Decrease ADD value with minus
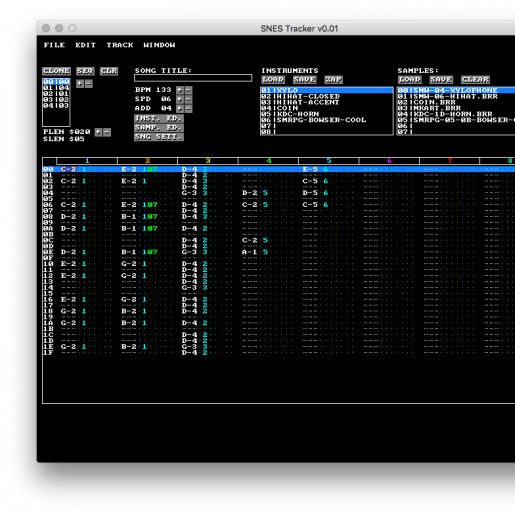 click(188, 108)
